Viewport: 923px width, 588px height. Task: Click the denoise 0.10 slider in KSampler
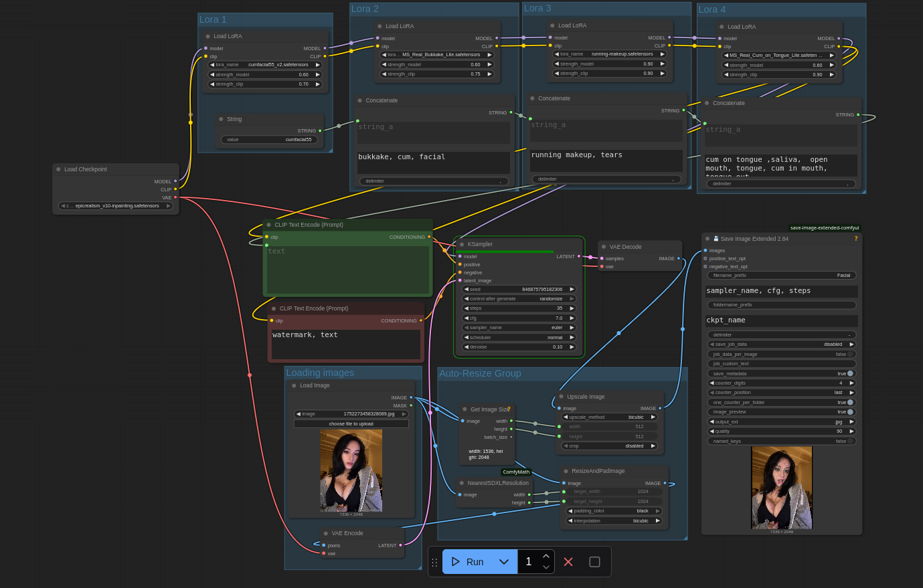coord(519,347)
